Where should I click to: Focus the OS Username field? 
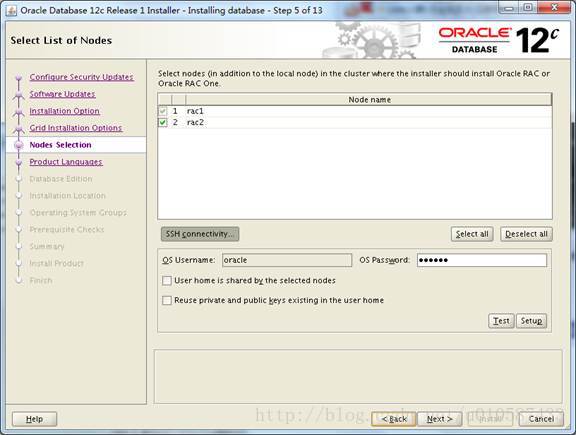pyautogui.click(x=287, y=260)
